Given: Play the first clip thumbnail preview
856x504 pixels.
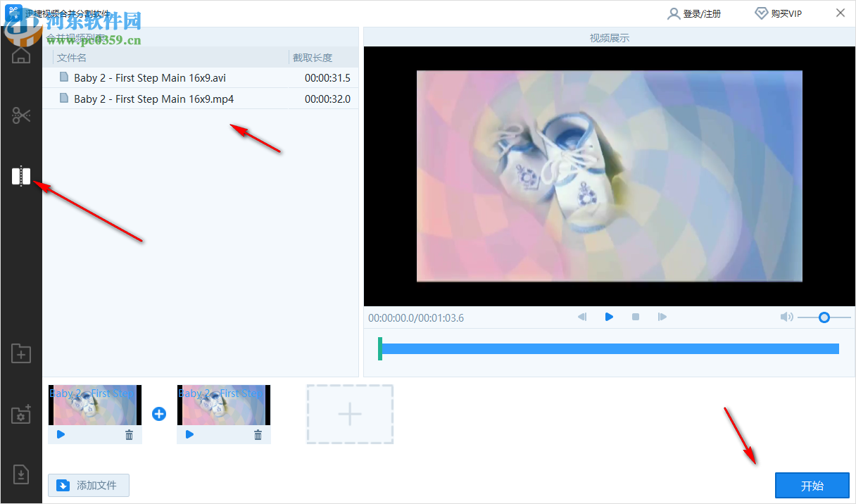Looking at the screenshot, I should pyautogui.click(x=61, y=434).
